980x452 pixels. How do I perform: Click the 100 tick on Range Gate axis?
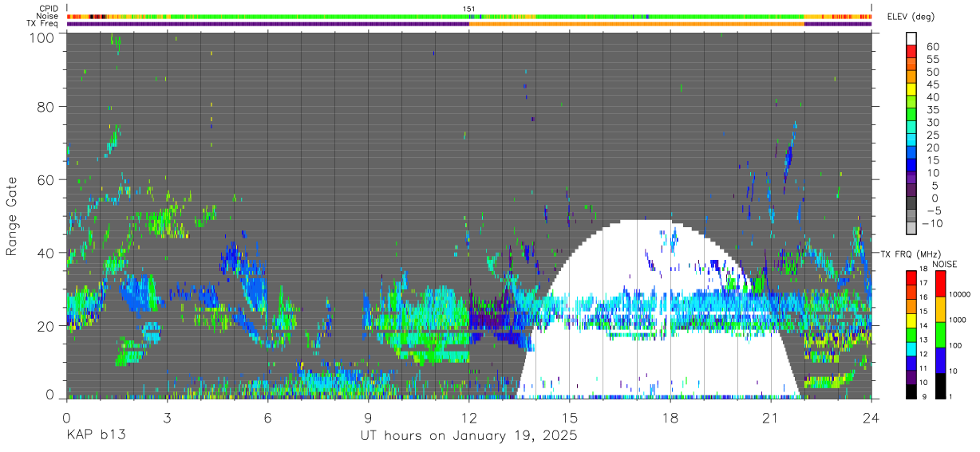(42, 37)
